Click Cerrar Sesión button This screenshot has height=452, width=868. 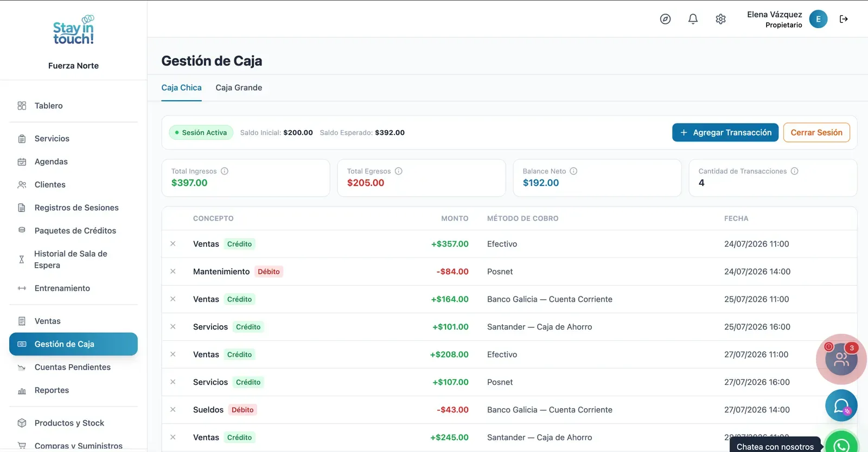816,133
